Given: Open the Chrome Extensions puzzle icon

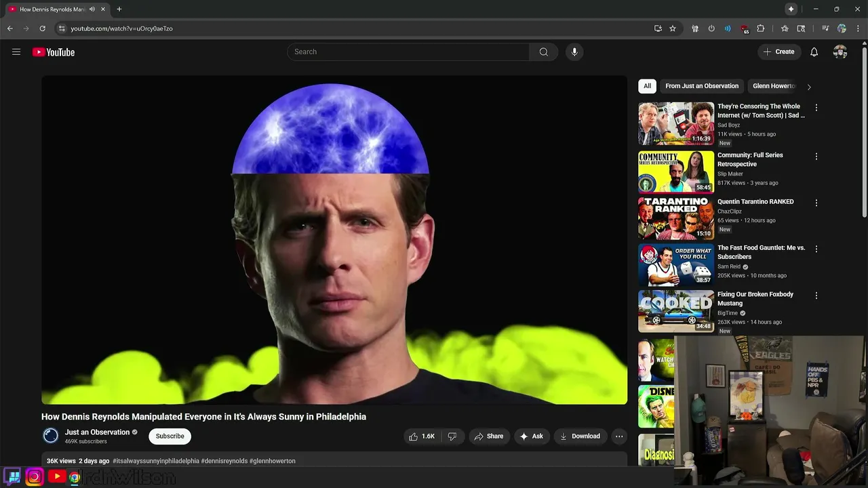Looking at the screenshot, I should [x=761, y=28].
